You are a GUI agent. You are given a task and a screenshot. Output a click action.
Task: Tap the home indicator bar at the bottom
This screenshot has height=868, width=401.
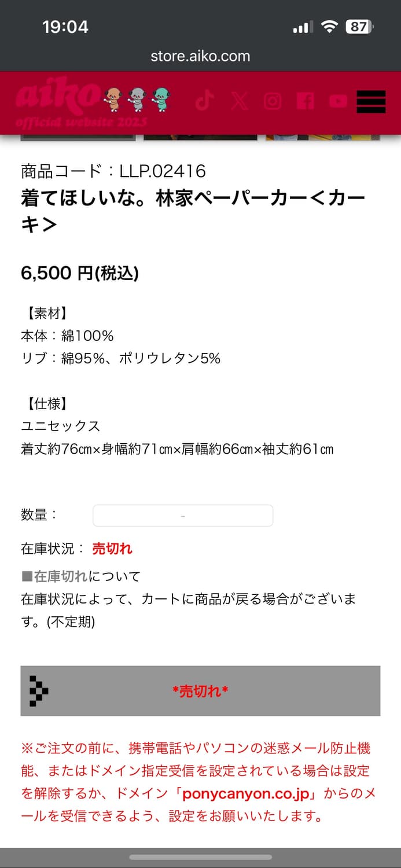click(x=200, y=857)
